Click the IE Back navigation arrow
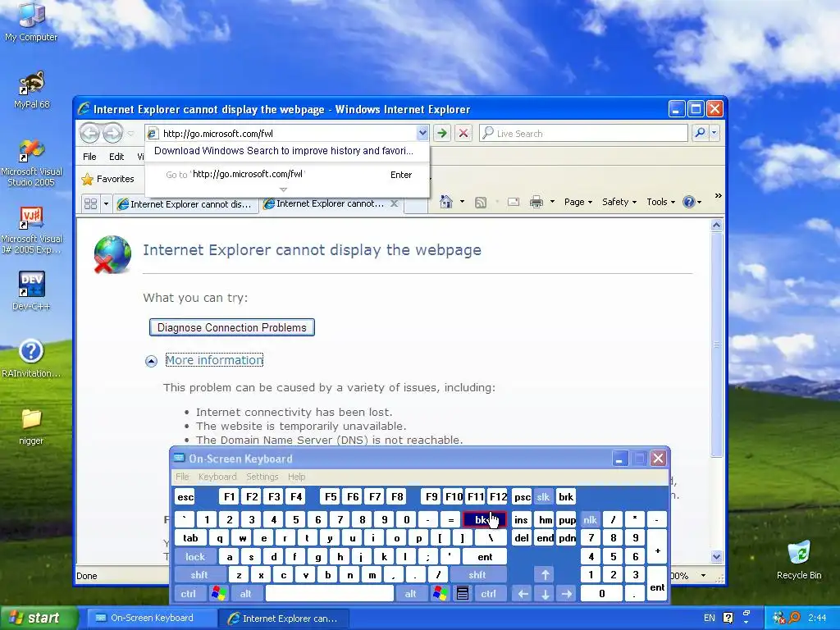 click(x=90, y=133)
